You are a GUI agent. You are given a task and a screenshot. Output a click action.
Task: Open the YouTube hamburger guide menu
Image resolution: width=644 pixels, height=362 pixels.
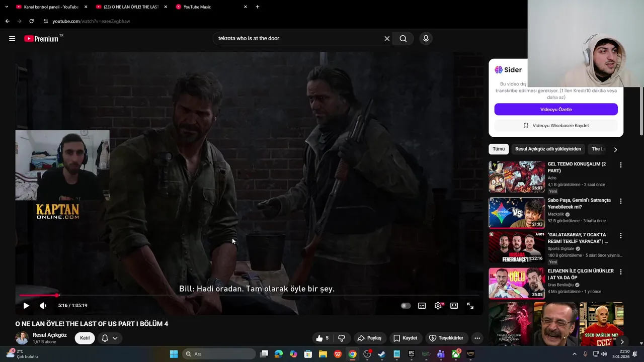[x=12, y=39]
